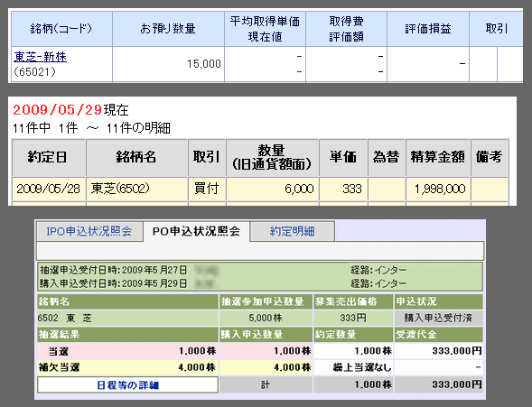Select the PO申込状況照会 tab
This screenshot has height=407, width=532.
(x=196, y=231)
